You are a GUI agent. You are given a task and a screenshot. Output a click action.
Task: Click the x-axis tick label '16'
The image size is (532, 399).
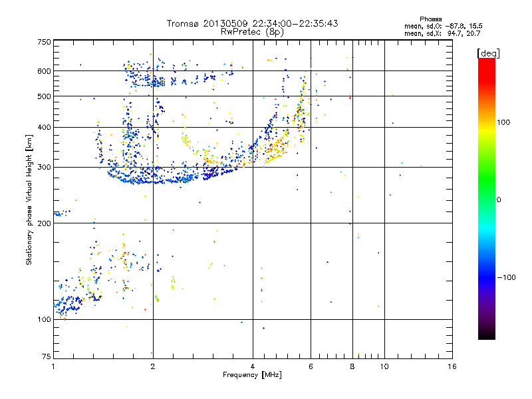pyautogui.click(x=452, y=366)
